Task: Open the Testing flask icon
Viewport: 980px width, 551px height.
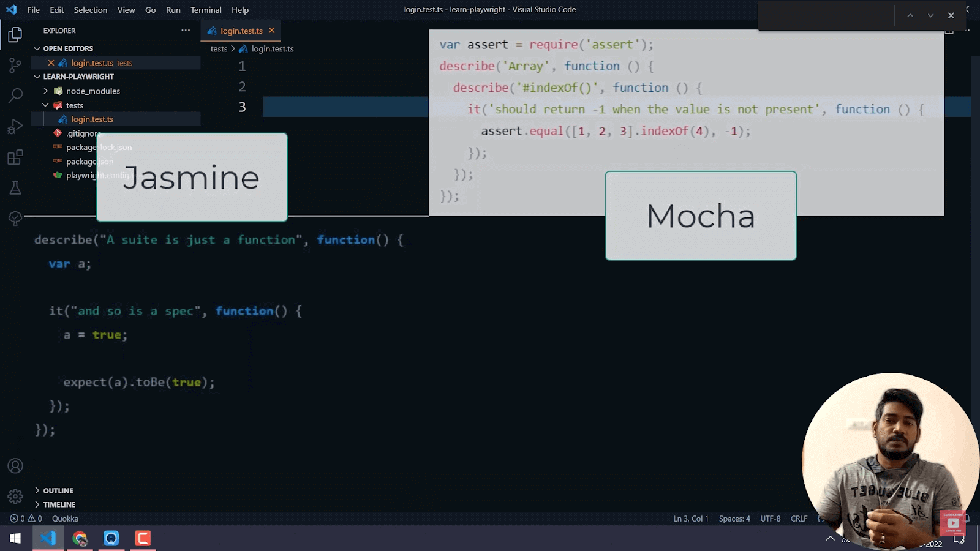Action: pos(15,188)
